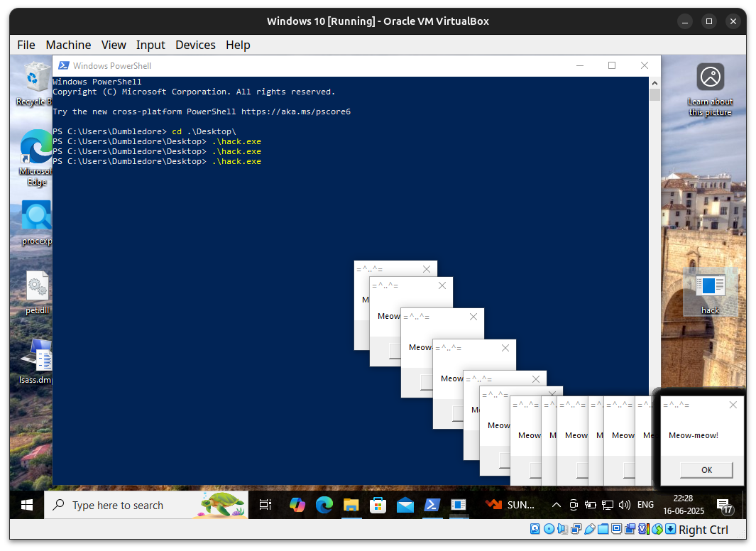Click the virtualization V indicator in VirtualBox status bar
Image resolution: width=756 pixels, height=551 pixels.
click(643, 529)
